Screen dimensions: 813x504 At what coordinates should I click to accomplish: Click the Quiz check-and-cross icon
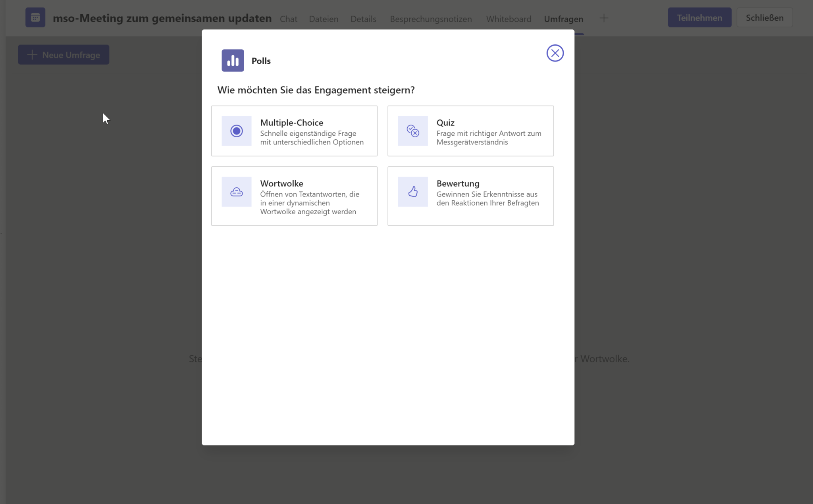pos(413,131)
